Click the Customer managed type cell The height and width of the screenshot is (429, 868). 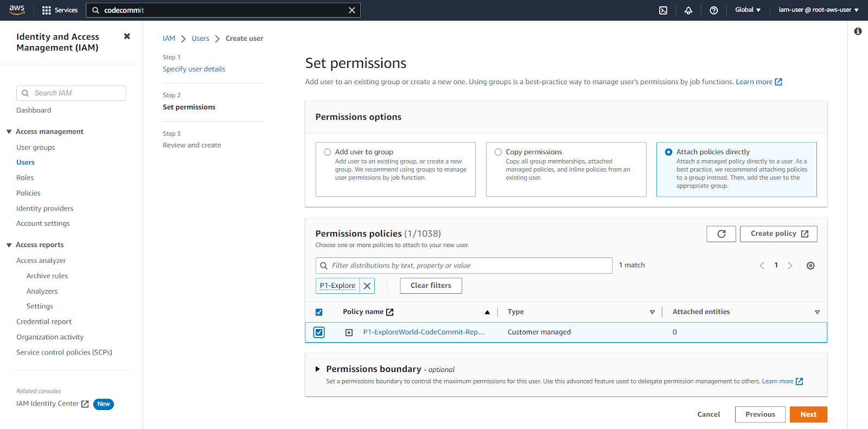539,332
